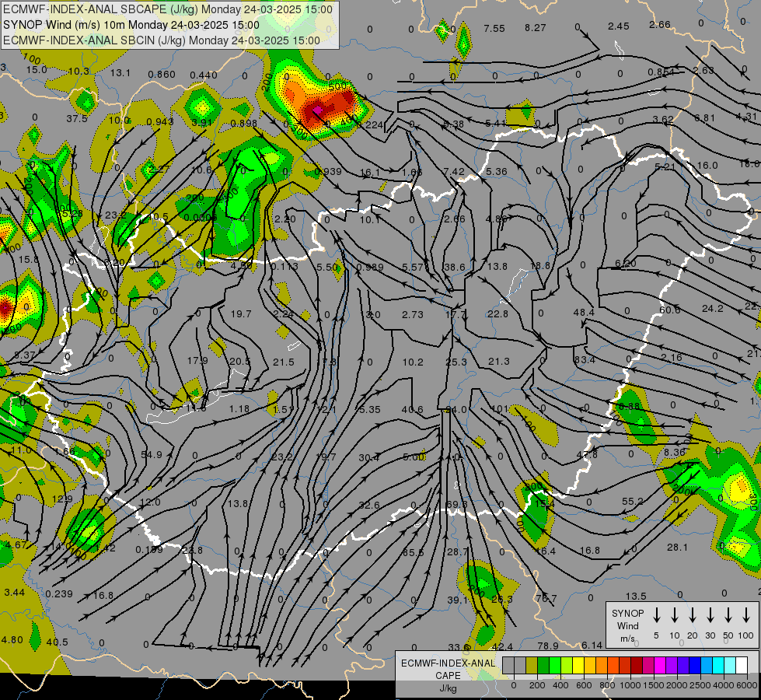761x700 pixels.
Task: Click the map value 60.6
Action: point(670,310)
